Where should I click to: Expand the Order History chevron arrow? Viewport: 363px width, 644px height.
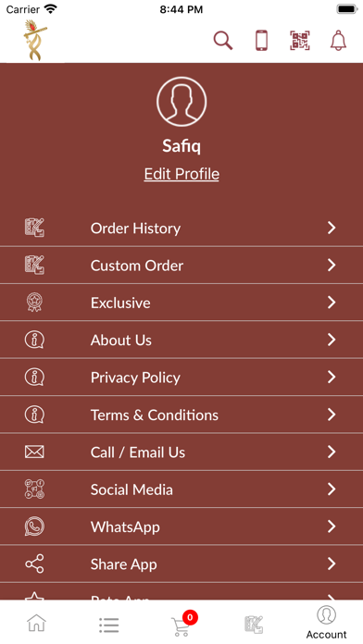pyautogui.click(x=332, y=228)
